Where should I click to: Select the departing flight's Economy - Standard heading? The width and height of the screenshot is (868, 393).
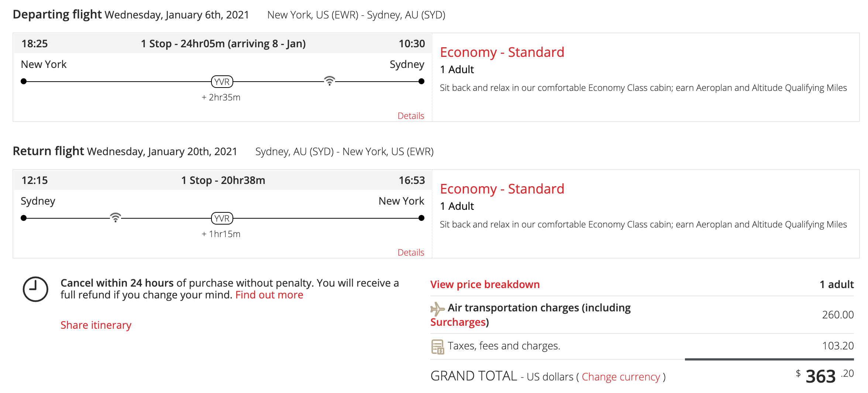point(502,52)
